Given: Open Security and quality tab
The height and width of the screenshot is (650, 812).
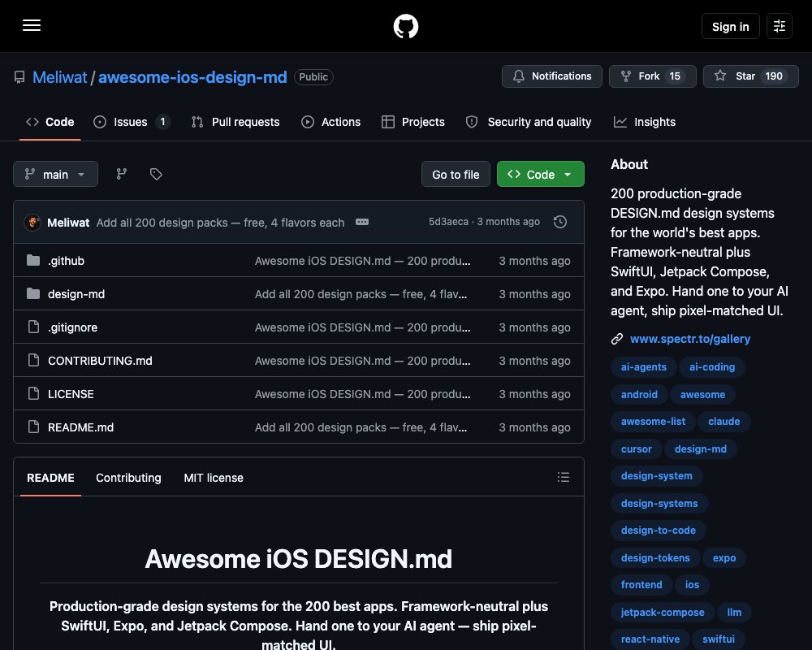Looking at the screenshot, I should (529, 122).
